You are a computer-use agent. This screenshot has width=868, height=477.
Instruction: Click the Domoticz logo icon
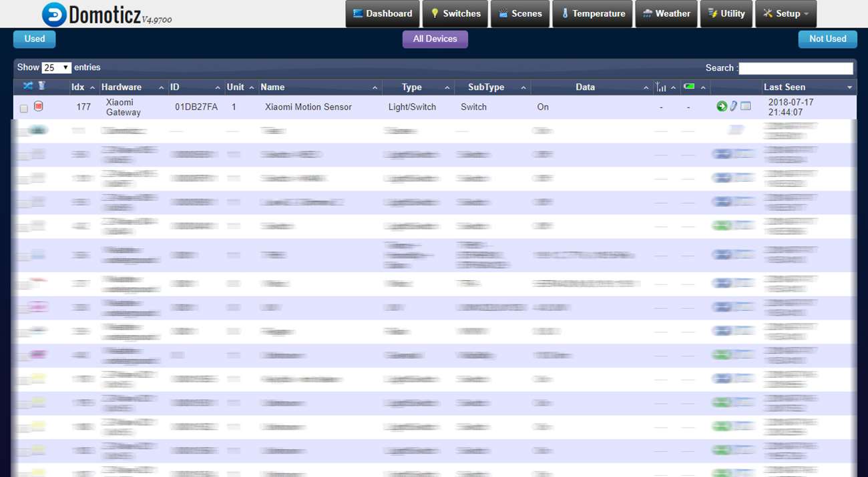tap(54, 14)
